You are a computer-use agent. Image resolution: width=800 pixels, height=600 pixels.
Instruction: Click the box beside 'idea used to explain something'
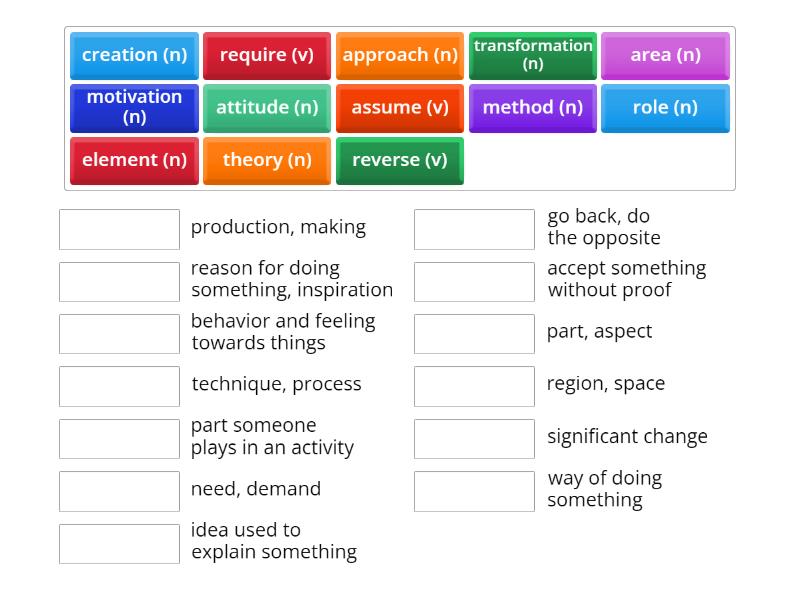point(119,543)
